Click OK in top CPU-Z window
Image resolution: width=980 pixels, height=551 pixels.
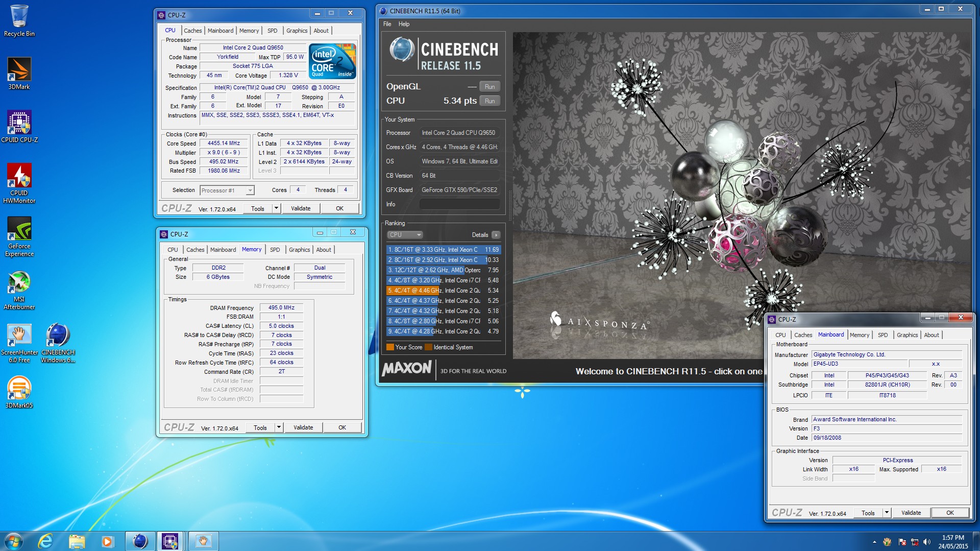339,208
